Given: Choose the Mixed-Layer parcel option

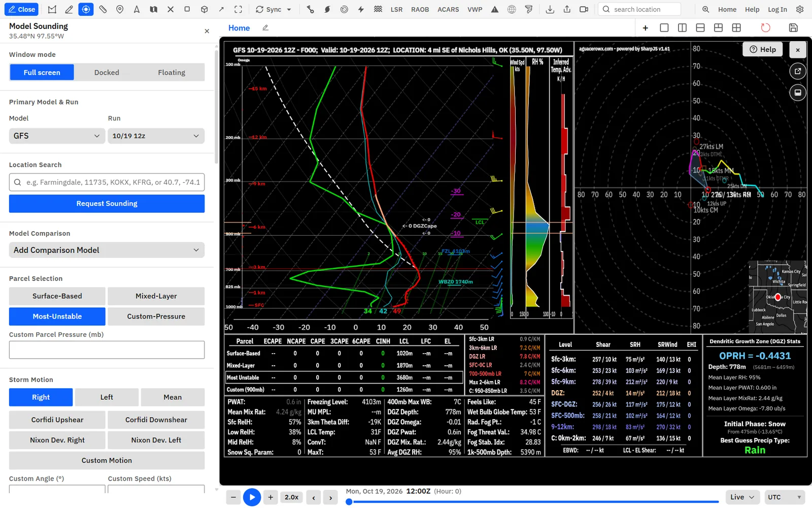Looking at the screenshot, I should pos(156,296).
